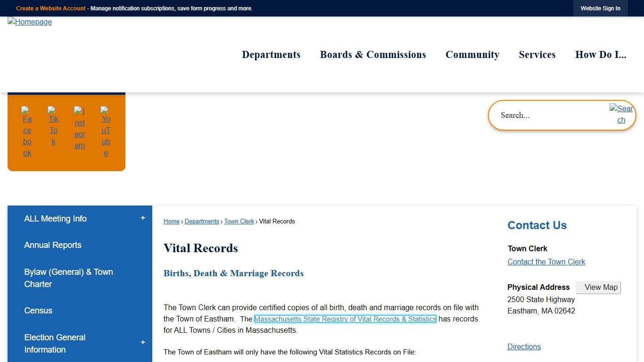Open the Instagram page icon
Viewport: 644px width, 362px height.
coord(80,131)
